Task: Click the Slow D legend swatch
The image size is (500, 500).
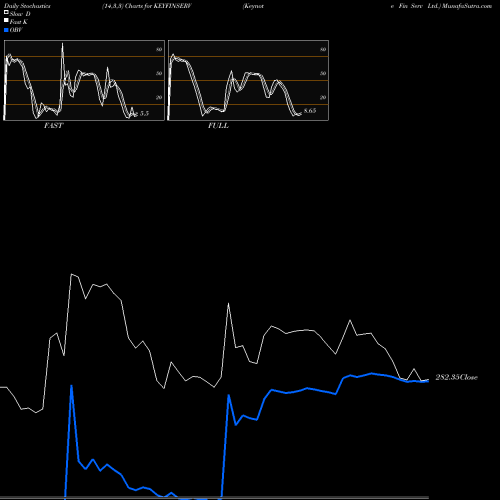Action: [6, 12]
